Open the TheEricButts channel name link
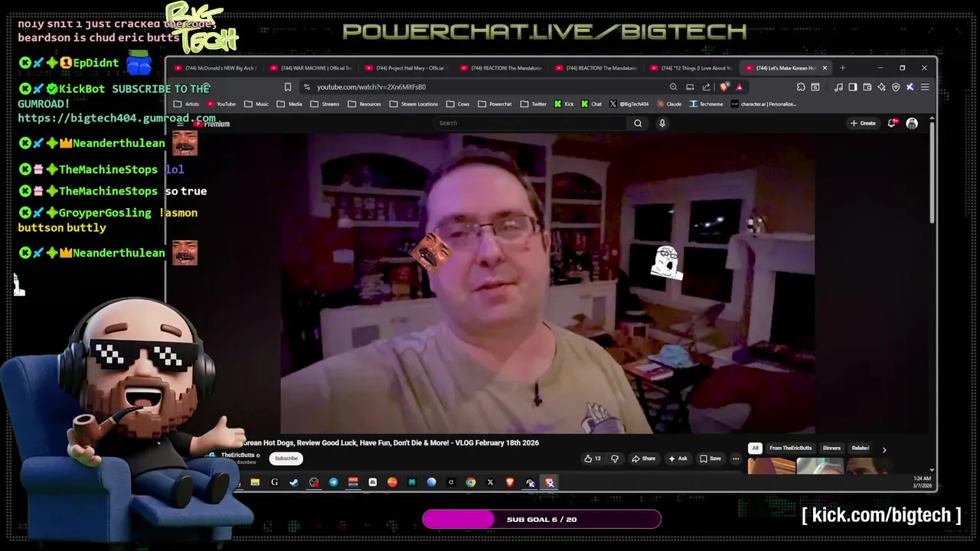 pyautogui.click(x=237, y=455)
